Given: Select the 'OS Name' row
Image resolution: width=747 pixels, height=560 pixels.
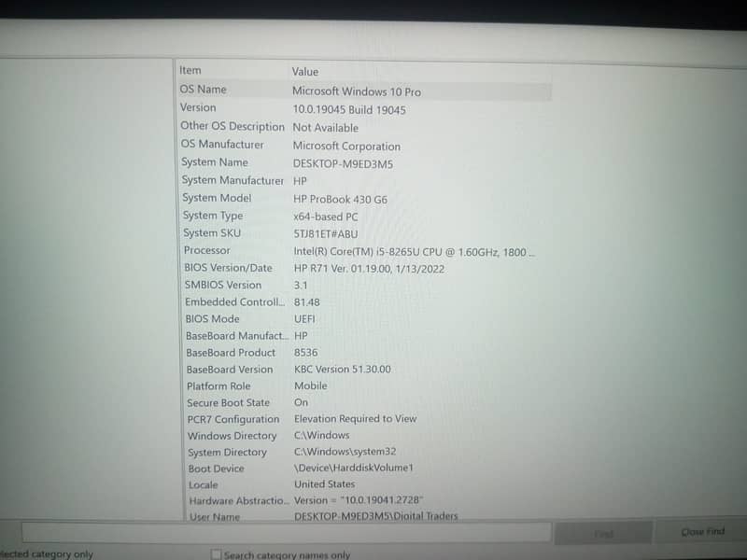Looking at the screenshot, I should [x=365, y=90].
